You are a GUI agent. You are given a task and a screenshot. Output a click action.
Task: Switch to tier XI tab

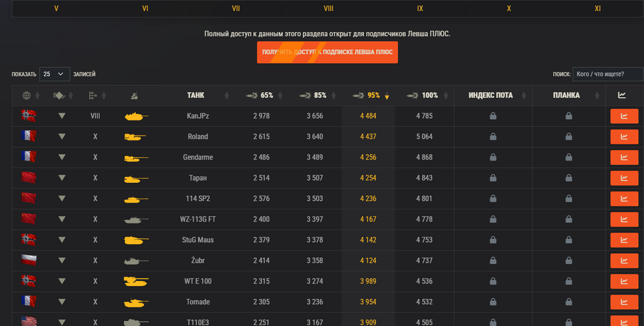[x=598, y=8]
